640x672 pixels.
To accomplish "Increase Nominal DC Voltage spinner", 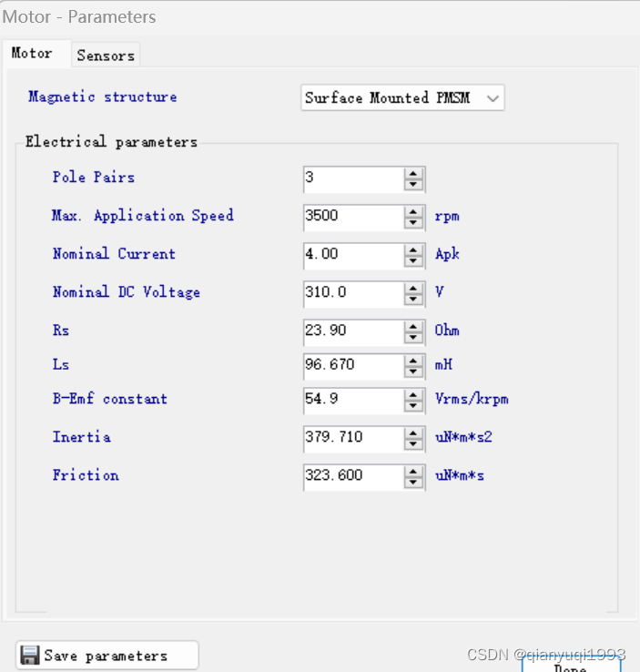I will coord(414,288).
